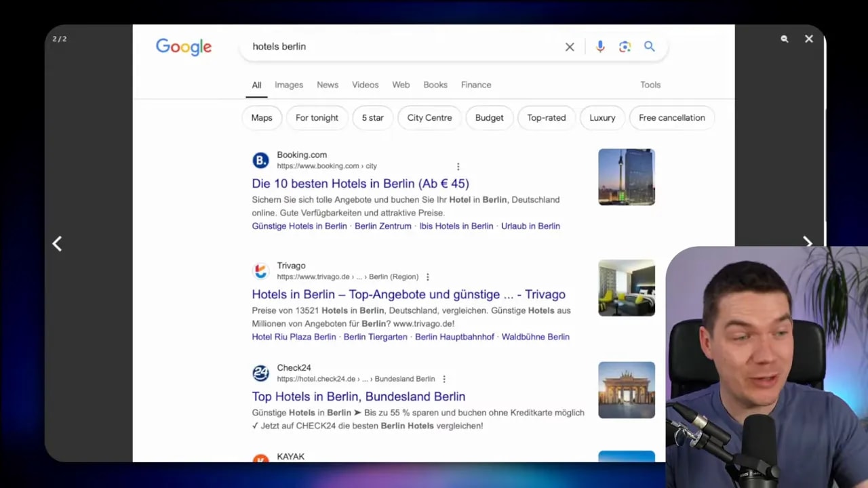Select the For tonight filter chip
868x488 pixels.
coord(317,118)
